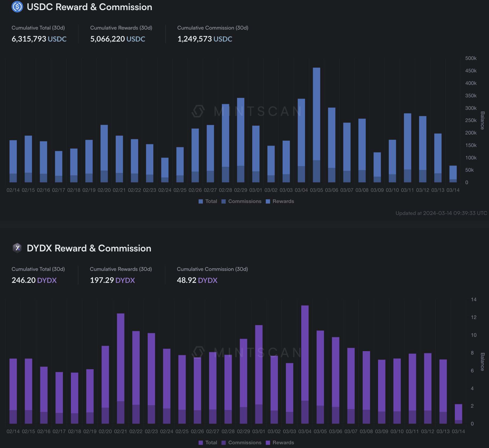Click the 500k label on USDC axis

[471, 58]
